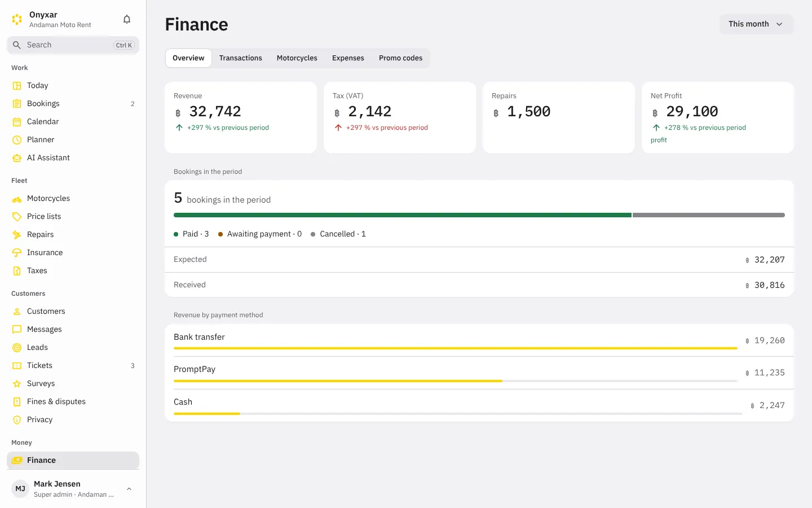Image resolution: width=812 pixels, height=508 pixels.
Task: Open the Expenses tab
Action: [x=348, y=58]
